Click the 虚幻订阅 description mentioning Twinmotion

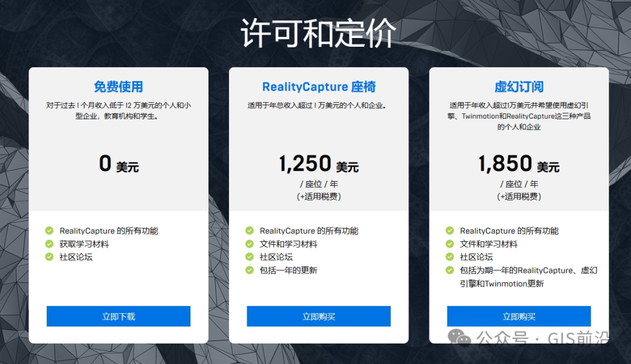click(x=519, y=116)
